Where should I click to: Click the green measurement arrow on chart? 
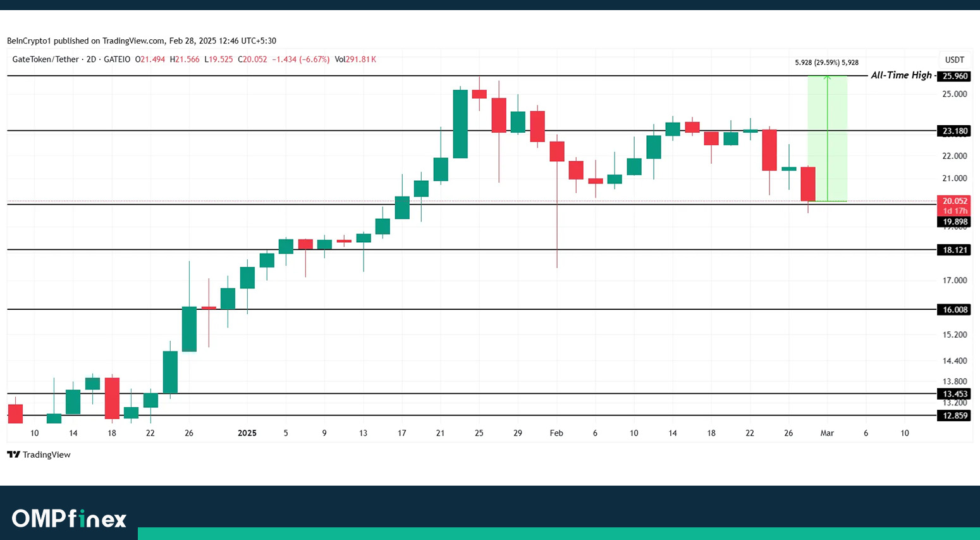click(x=828, y=139)
